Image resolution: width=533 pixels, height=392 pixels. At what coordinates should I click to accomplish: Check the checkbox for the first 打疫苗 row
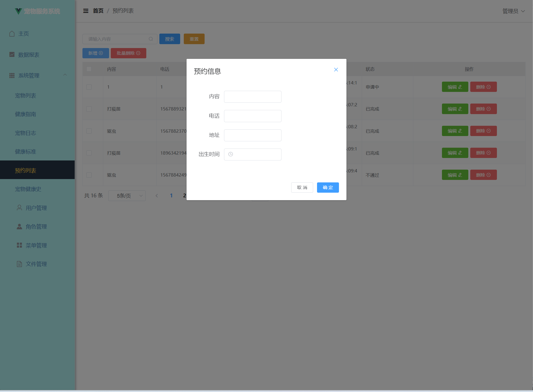pyautogui.click(x=89, y=109)
